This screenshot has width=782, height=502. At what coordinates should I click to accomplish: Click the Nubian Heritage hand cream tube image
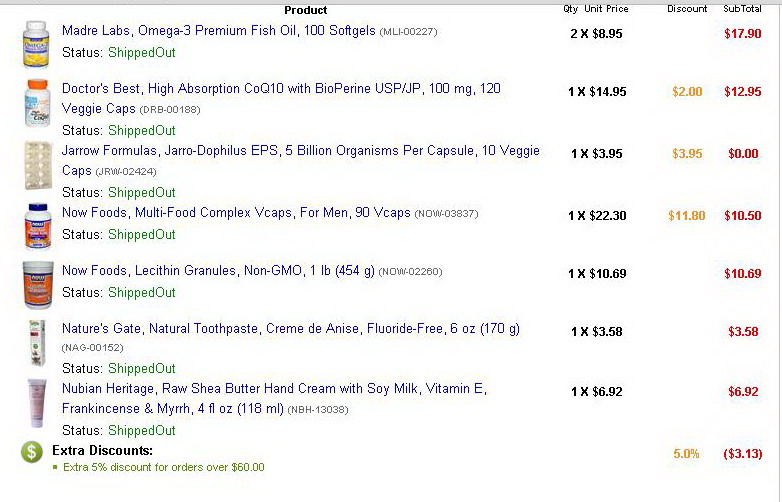(x=37, y=403)
